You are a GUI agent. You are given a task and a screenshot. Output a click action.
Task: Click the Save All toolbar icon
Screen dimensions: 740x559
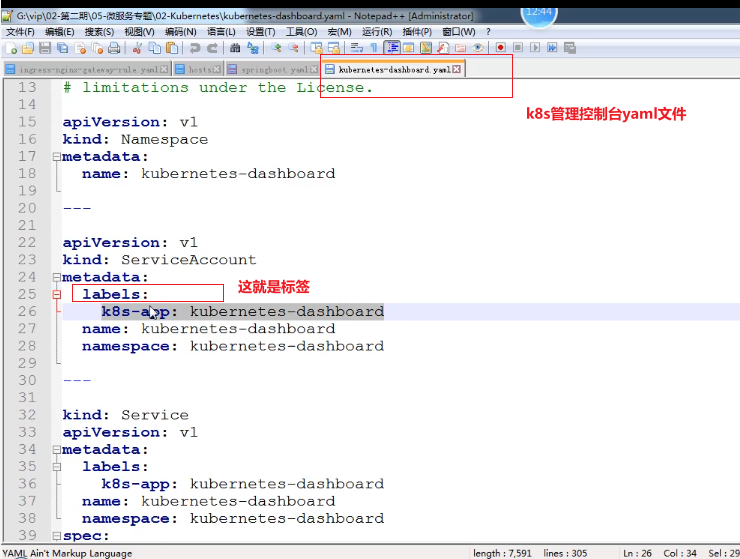[x=62, y=48]
